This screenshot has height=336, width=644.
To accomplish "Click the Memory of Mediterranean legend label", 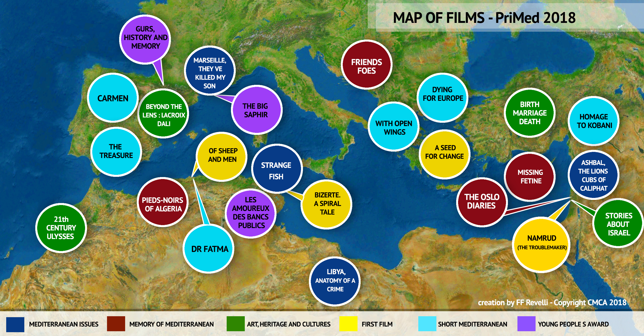I will pyautogui.click(x=171, y=324).
